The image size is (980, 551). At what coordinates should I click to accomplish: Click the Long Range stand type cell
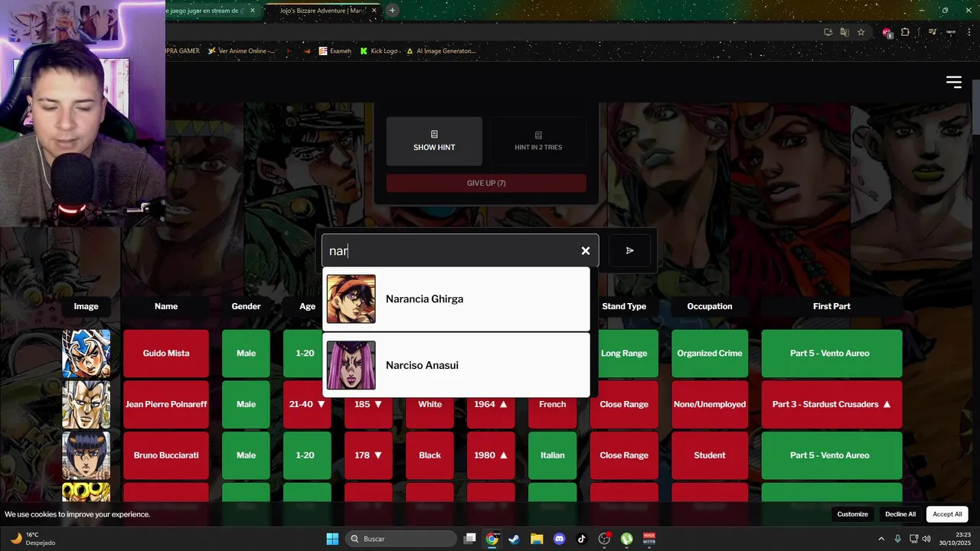pyautogui.click(x=624, y=354)
